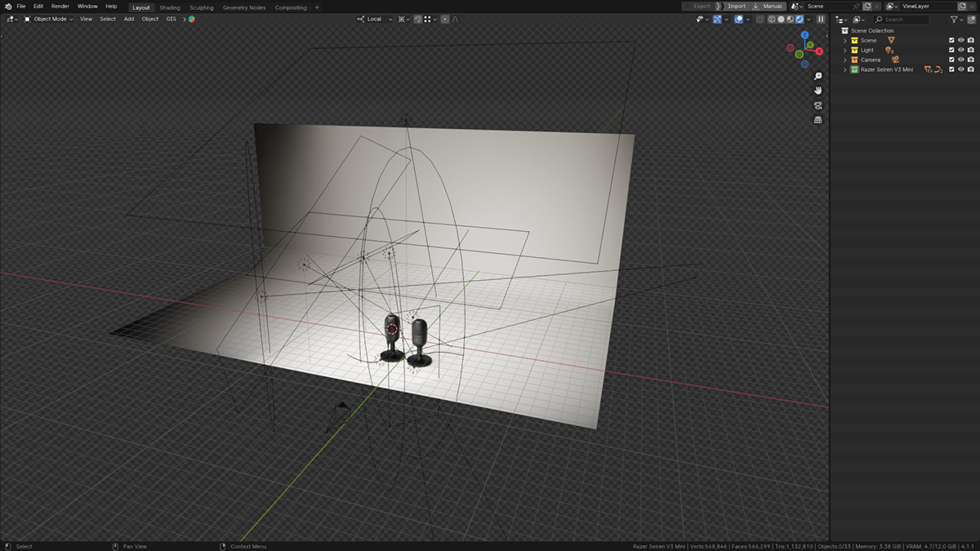The height and width of the screenshot is (551, 980).
Task: Click the hand pan view icon
Action: [818, 91]
